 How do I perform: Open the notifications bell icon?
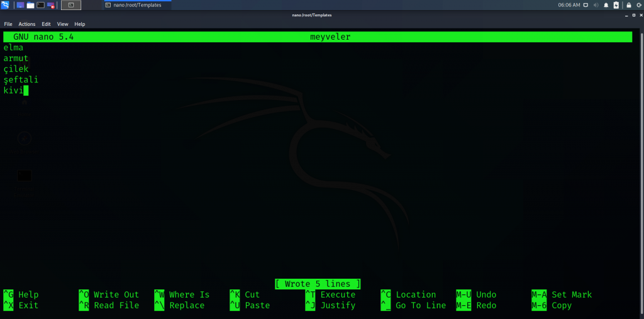click(x=606, y=5)
